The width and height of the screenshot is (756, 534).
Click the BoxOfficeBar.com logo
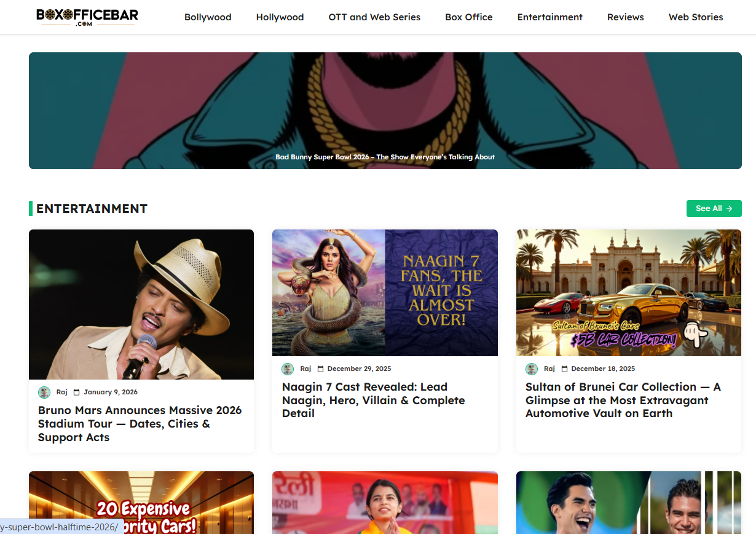[x=87, y=17]
